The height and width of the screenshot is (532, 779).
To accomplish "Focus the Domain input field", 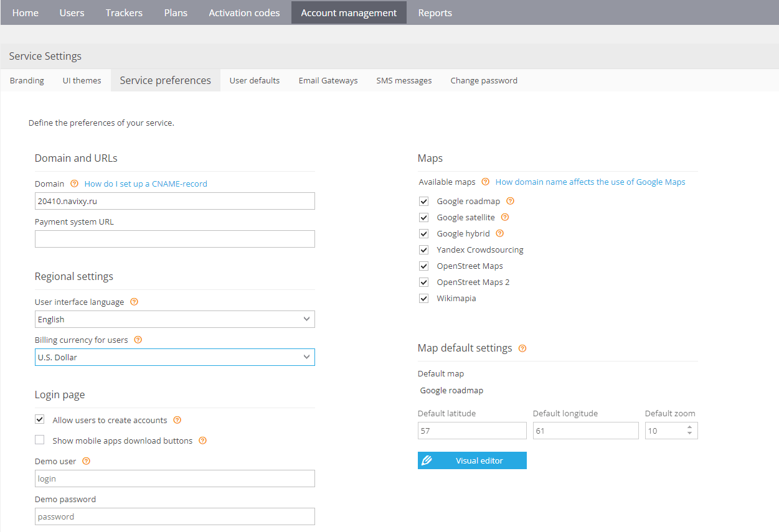I will click(175, 201).
